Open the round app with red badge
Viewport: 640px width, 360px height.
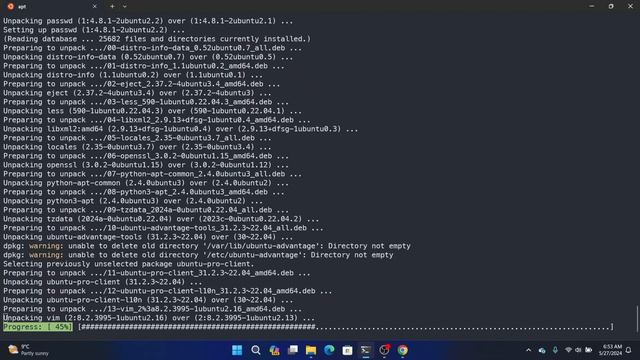(384, 350)
